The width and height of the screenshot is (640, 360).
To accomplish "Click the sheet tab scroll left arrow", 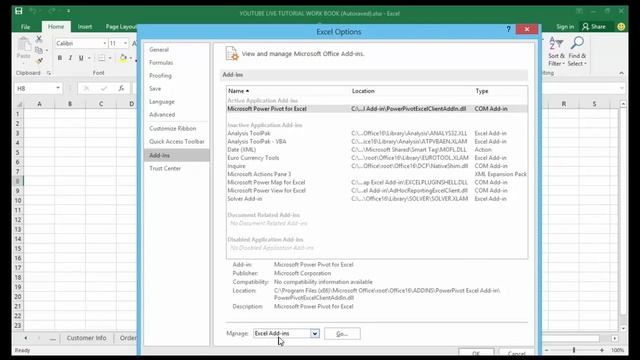I will pyautogui.click(x=26, y=338).
